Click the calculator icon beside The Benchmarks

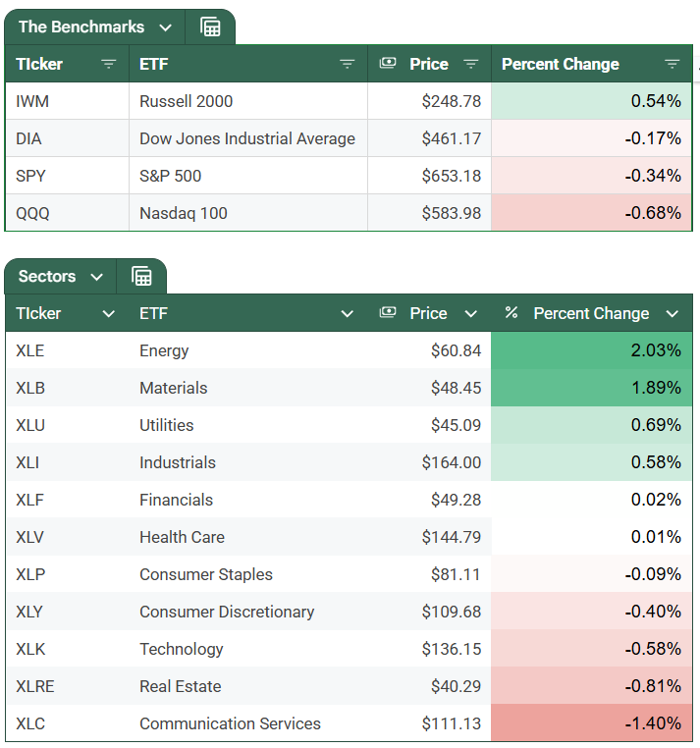[x=210, y=27]
